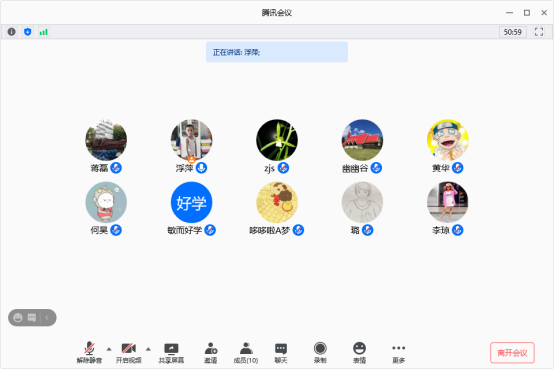Select zjs's orchid avatar
Screen dimensions: 554x370
[277, 140]
